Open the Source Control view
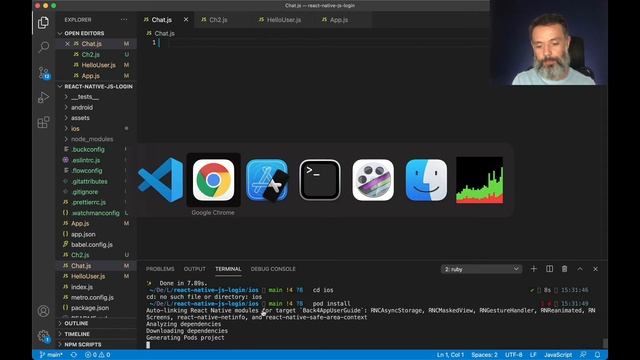 pyautogui.click(x=43, y=73)
